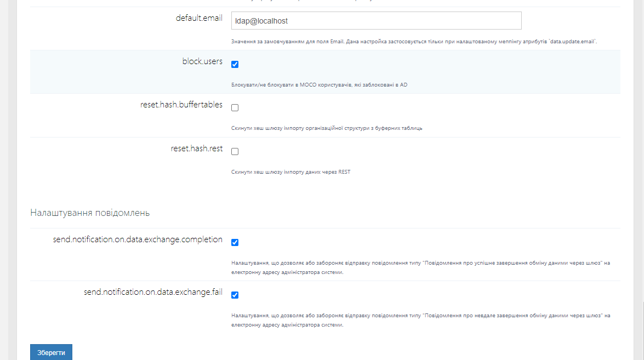Tick the reset.hash.rest checkbox

pos(235,151)
